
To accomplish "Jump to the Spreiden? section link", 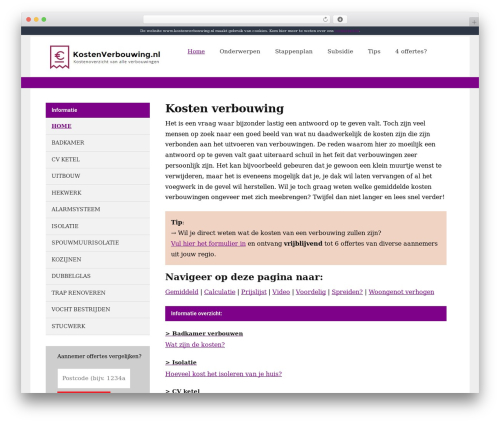I will 347,292.
